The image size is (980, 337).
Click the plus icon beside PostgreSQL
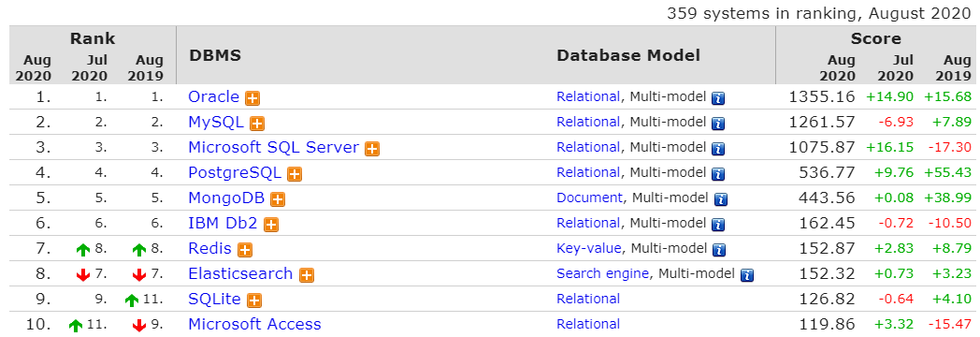[x=295, y=174]
